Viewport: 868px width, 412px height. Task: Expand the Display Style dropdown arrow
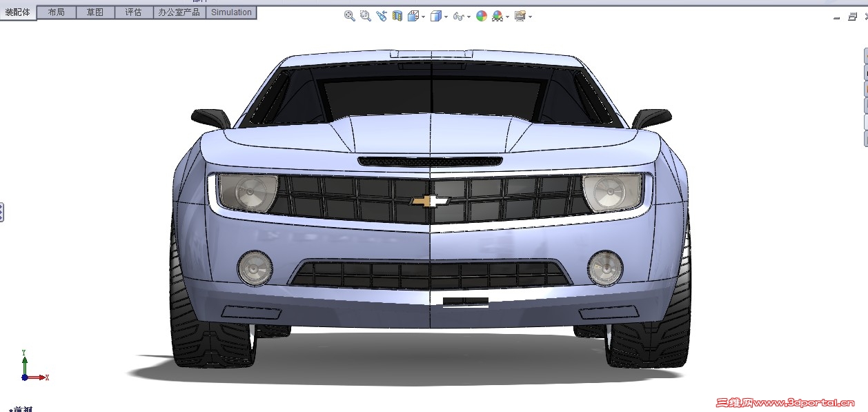pos(446,17)
